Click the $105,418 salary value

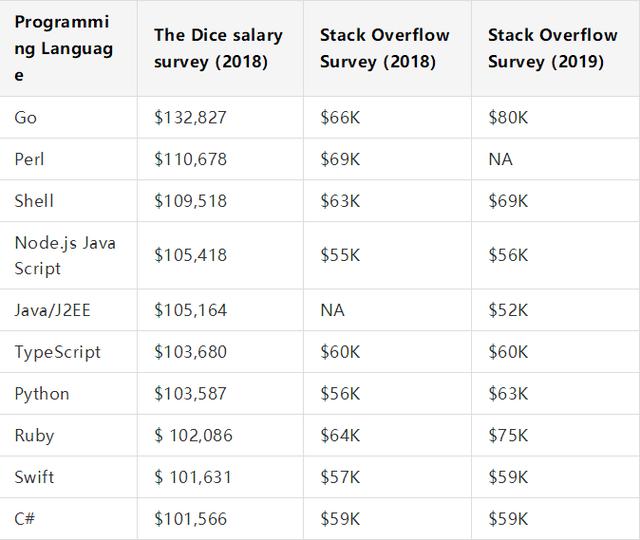click(190, 255)
